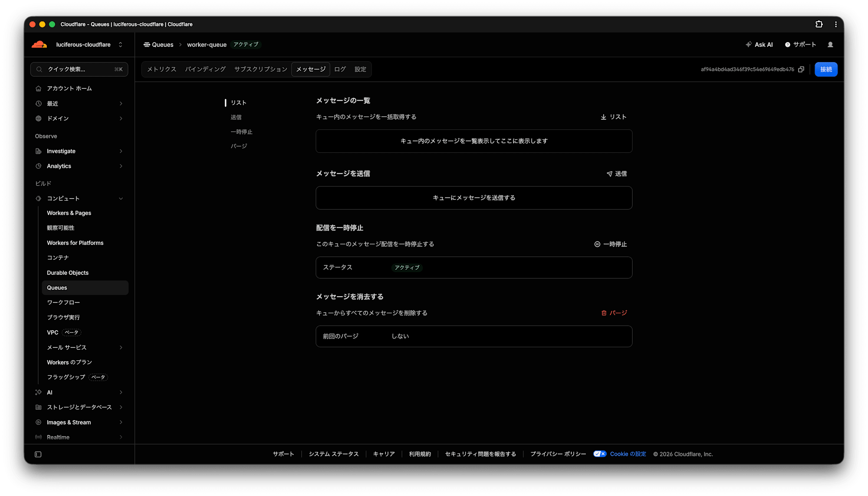868x496 pixels.
Task: Click the 最近 clock icon
Action: coord(39,104)
